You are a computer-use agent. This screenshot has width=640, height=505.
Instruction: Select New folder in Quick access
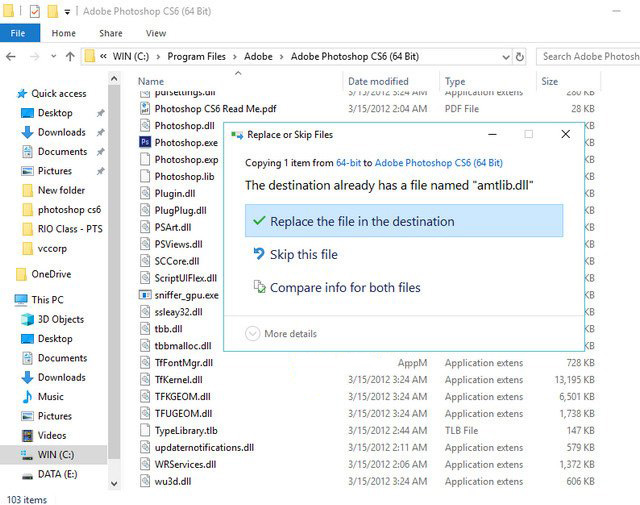tap(61, 190)
